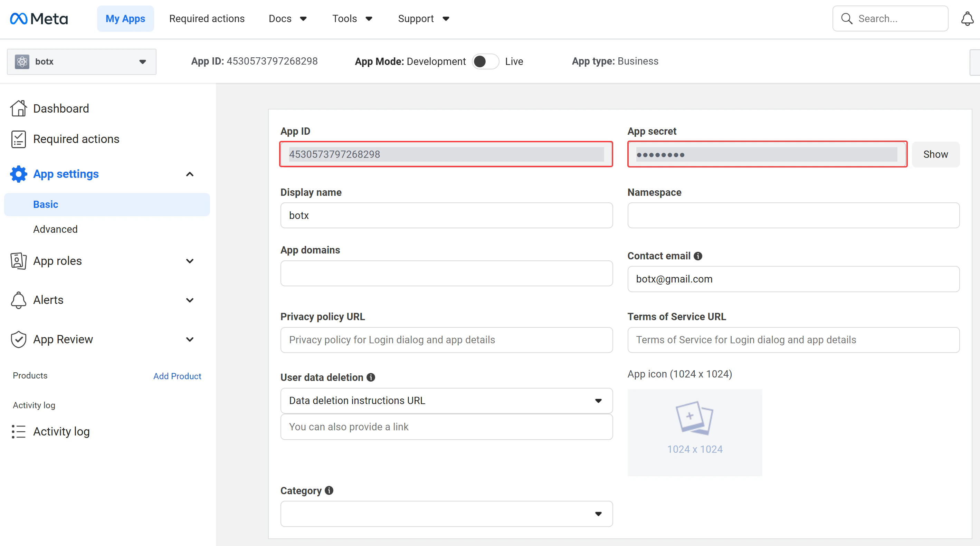This screenshot has width=980, height=546.
Task: Click the Required actions checklist icon
Action: [18, 139]
